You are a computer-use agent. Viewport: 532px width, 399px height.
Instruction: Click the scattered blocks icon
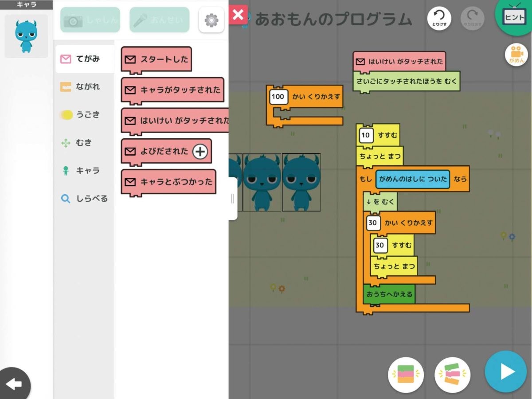pos(452,375)
